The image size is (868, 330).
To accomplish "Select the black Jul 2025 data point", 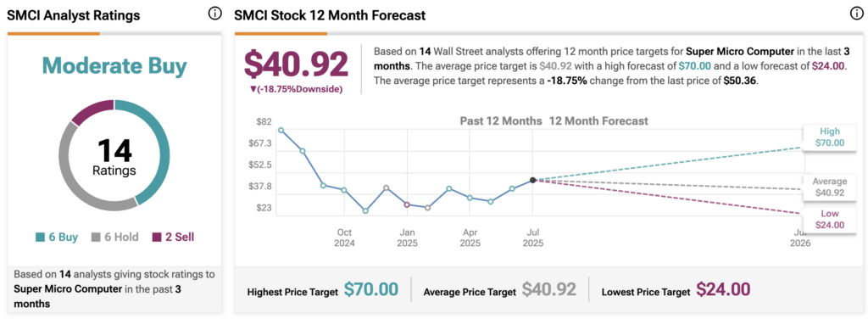I will pos(532,180).
